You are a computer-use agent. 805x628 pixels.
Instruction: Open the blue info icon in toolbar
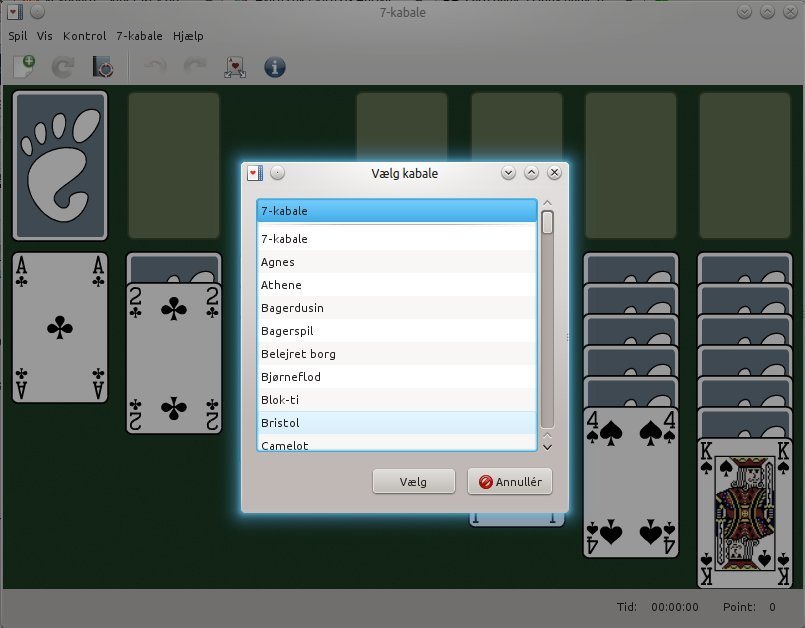[x=274, y=67]
